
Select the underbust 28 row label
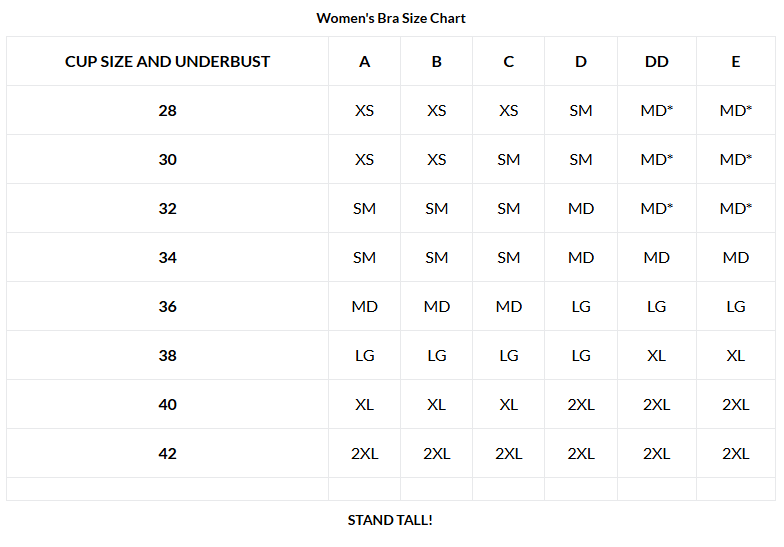click(x=168, y=110)
